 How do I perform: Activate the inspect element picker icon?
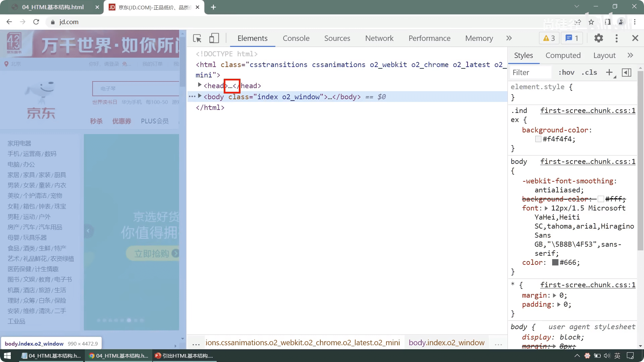197,38
